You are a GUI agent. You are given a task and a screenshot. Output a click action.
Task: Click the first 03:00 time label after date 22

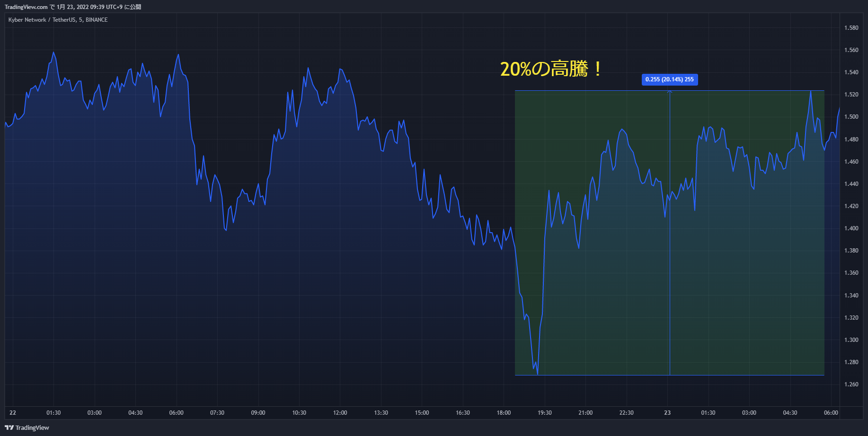[x=95, y=413]
